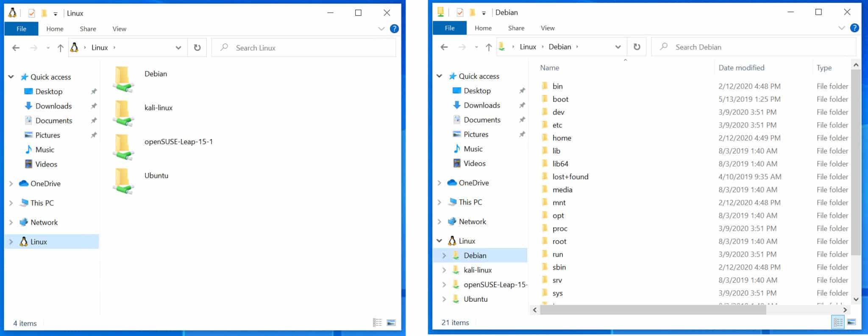Open Home tab in Debian window

(x=483, y=28)
